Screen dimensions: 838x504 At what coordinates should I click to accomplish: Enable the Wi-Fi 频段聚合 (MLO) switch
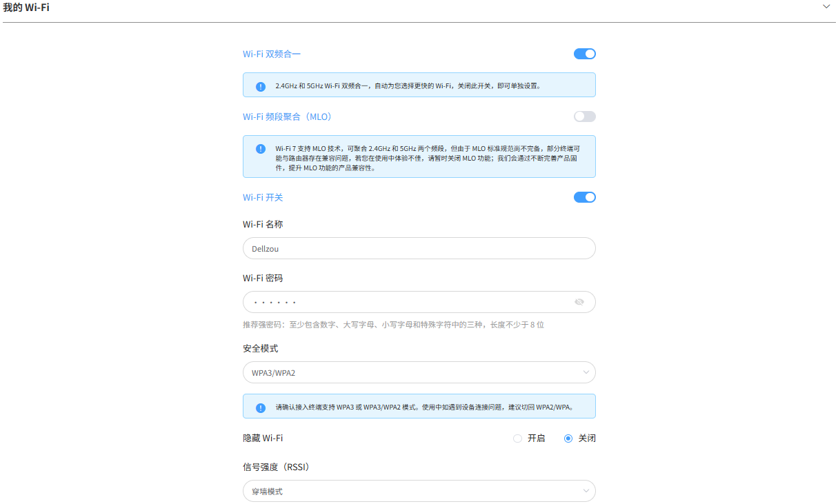click(584, 117)
